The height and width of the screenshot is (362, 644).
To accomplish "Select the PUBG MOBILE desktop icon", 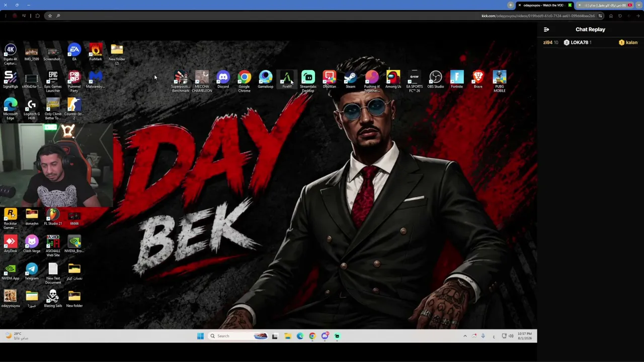I will [x=499, y=81].
